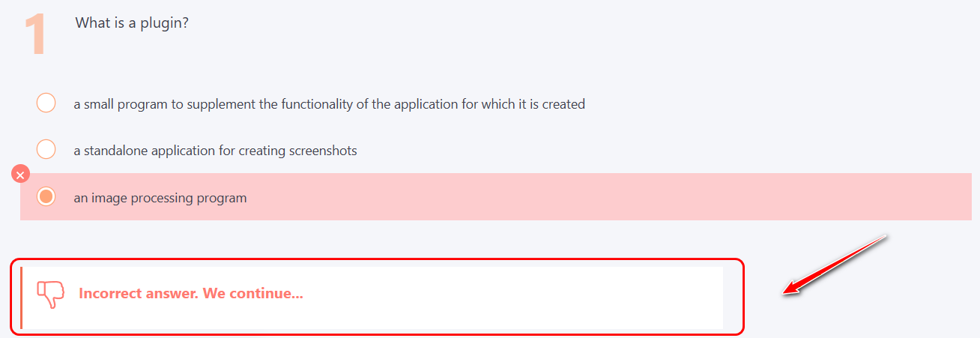Click the thumbs-down feedback icon
Screen dimensions: 980x338
[50, 294]
